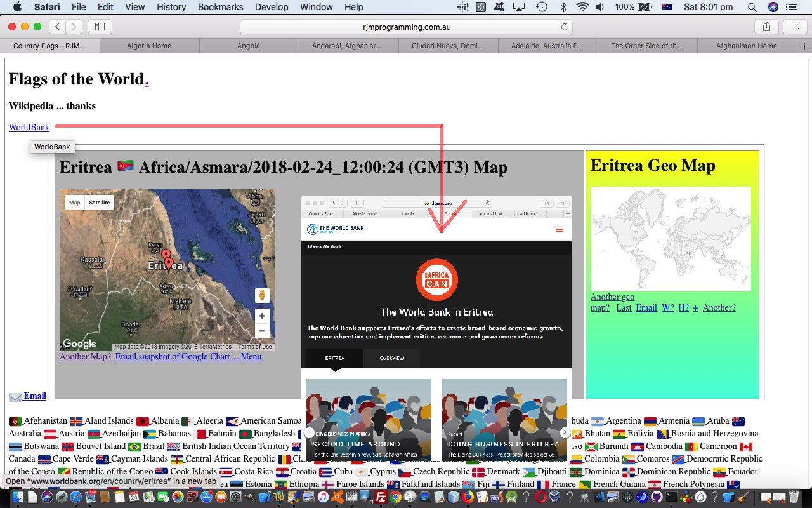The height and width of the screenshot is (508, 812).
Task: Click the period link after Flags of the World
Action: 147,79
